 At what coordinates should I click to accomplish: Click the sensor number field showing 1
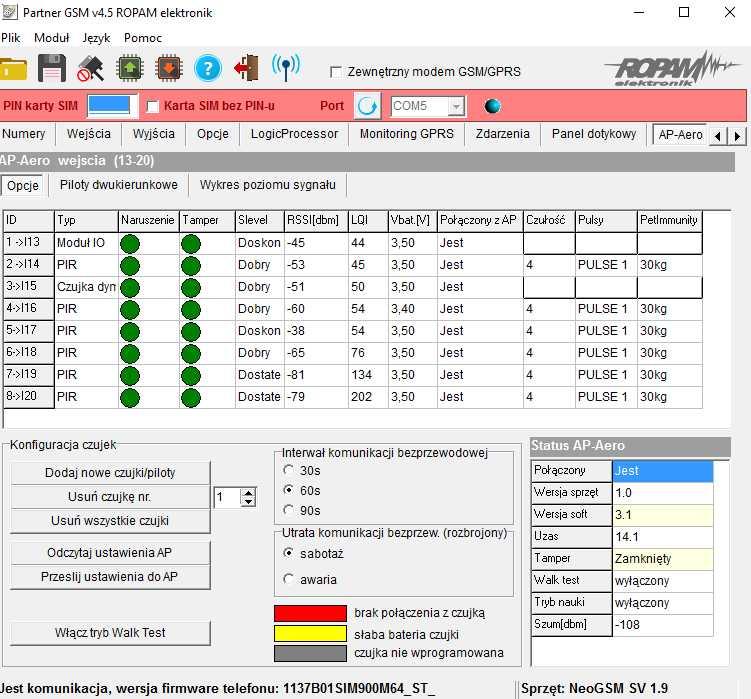point(228,497)
